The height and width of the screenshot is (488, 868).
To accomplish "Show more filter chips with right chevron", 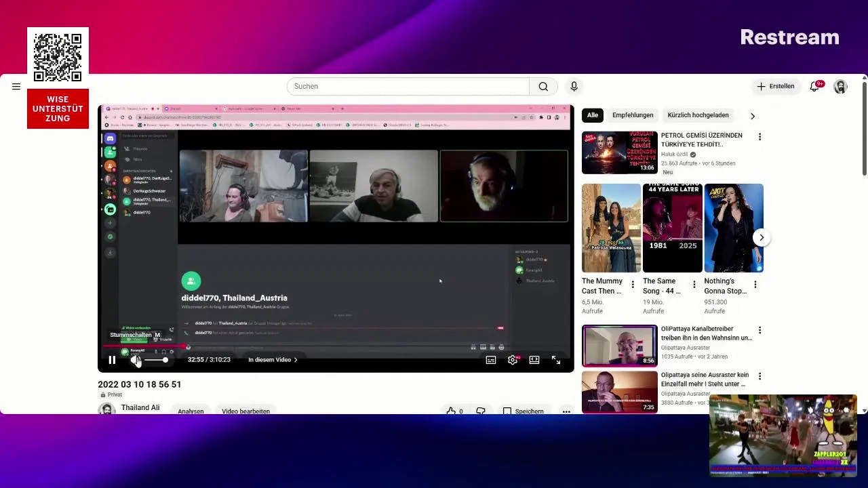I will (752, 116).
